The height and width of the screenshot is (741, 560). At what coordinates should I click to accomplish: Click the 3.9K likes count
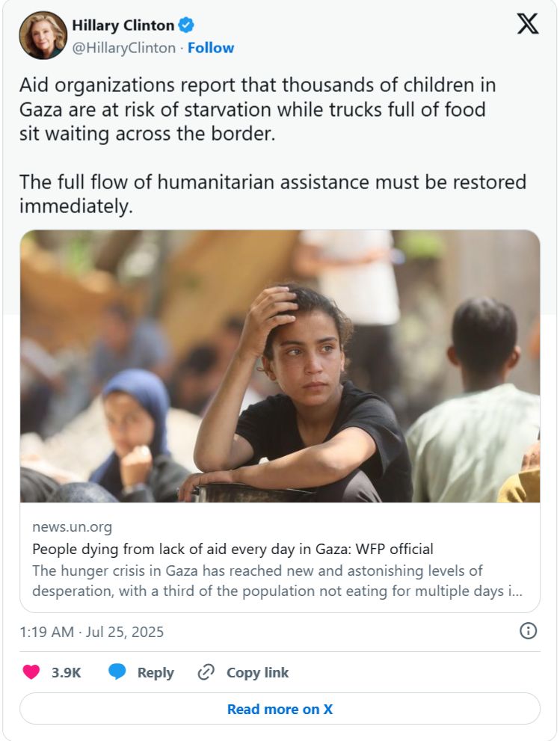click(66, 672)
